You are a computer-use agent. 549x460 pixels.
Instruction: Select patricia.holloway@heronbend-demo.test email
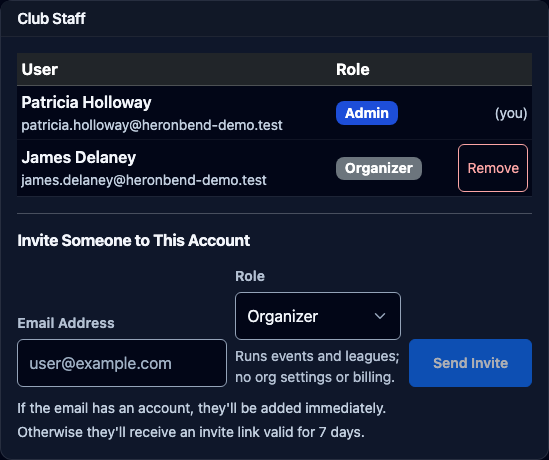point(152,125)
